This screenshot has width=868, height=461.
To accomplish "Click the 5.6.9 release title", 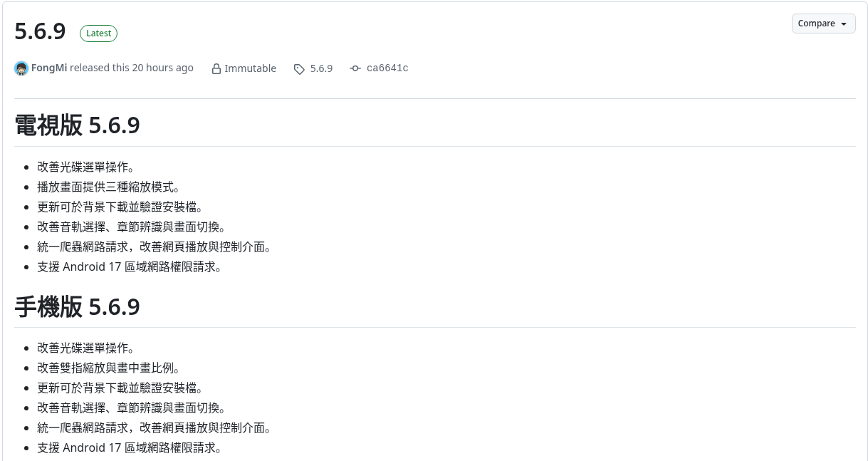I will (x=40, y=31).
